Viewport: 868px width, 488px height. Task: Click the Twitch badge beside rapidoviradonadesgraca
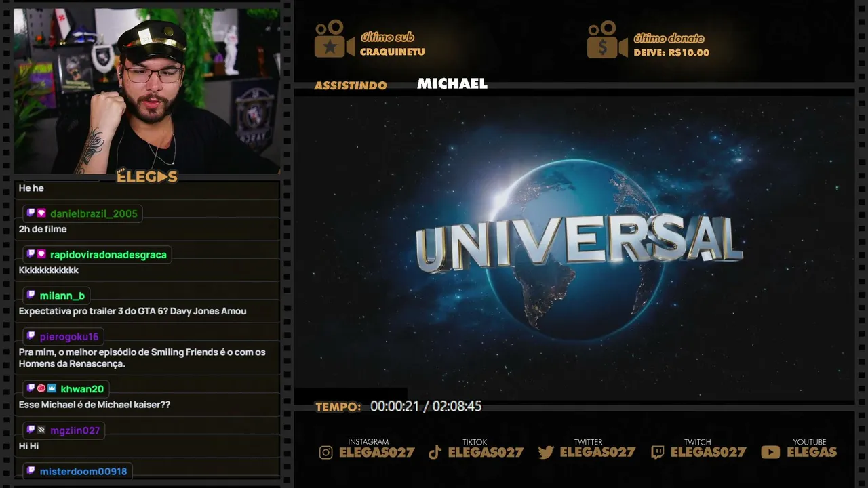pos(31,255)
